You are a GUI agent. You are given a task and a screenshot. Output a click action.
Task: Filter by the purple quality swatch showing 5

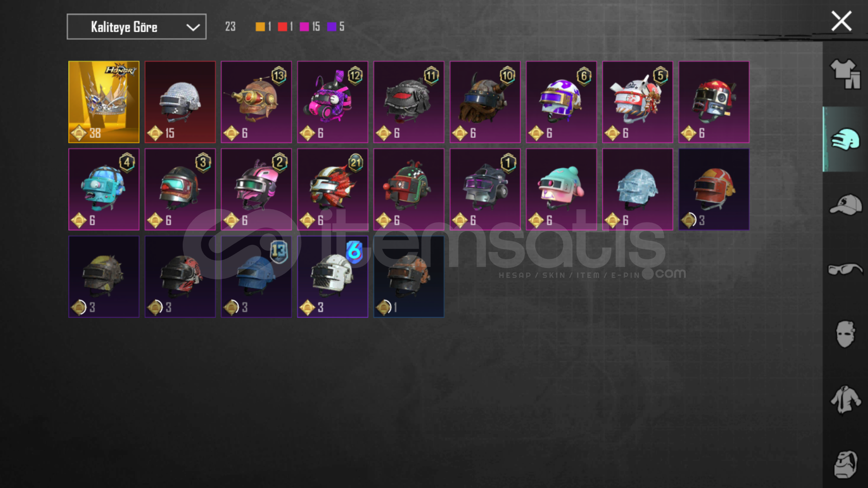(332, 27)
